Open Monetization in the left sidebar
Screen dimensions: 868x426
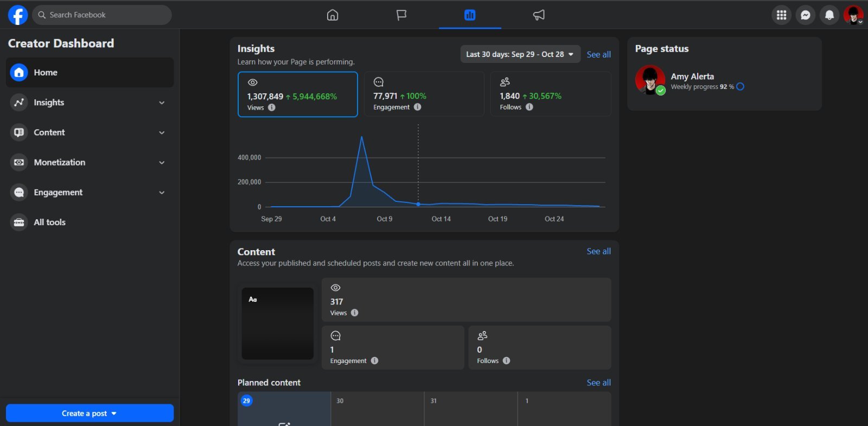coord(90,162)
